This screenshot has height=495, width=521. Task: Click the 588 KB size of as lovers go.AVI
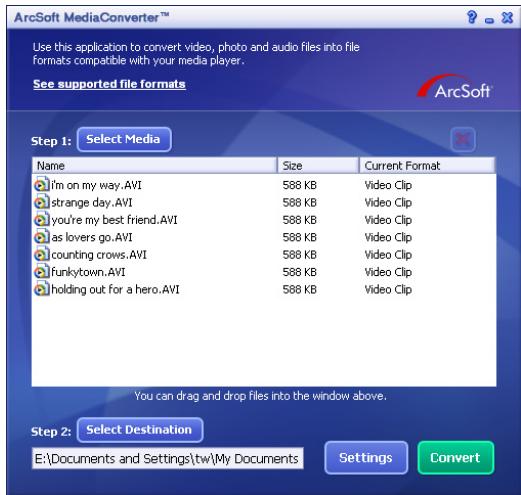299,237
